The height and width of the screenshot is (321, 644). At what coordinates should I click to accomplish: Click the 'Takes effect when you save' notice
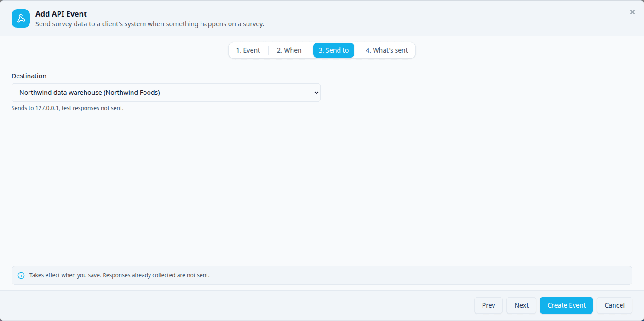(322, 275)
